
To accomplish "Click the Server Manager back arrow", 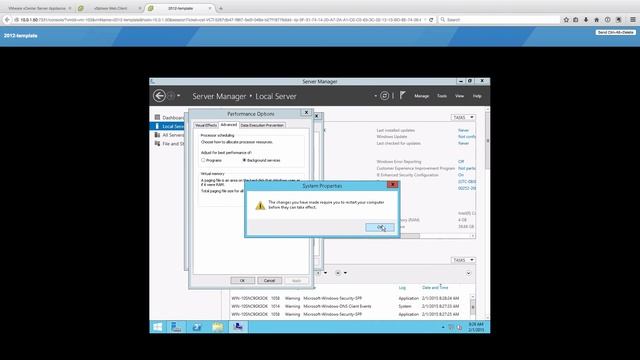I will coord(159,96).
